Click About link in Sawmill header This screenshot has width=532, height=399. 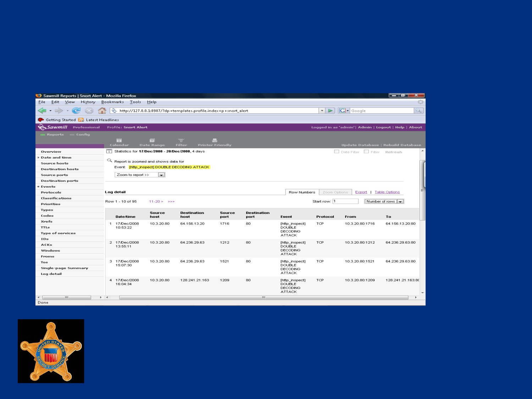(x=416, y=127)
